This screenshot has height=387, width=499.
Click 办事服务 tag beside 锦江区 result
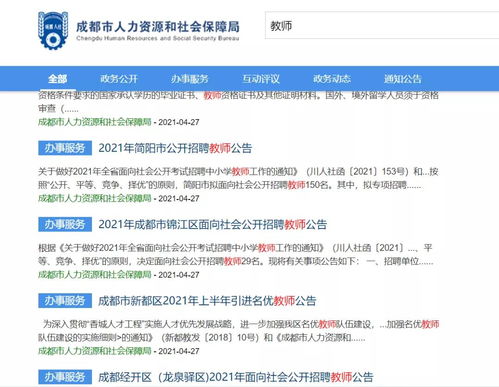click(65, 224)
